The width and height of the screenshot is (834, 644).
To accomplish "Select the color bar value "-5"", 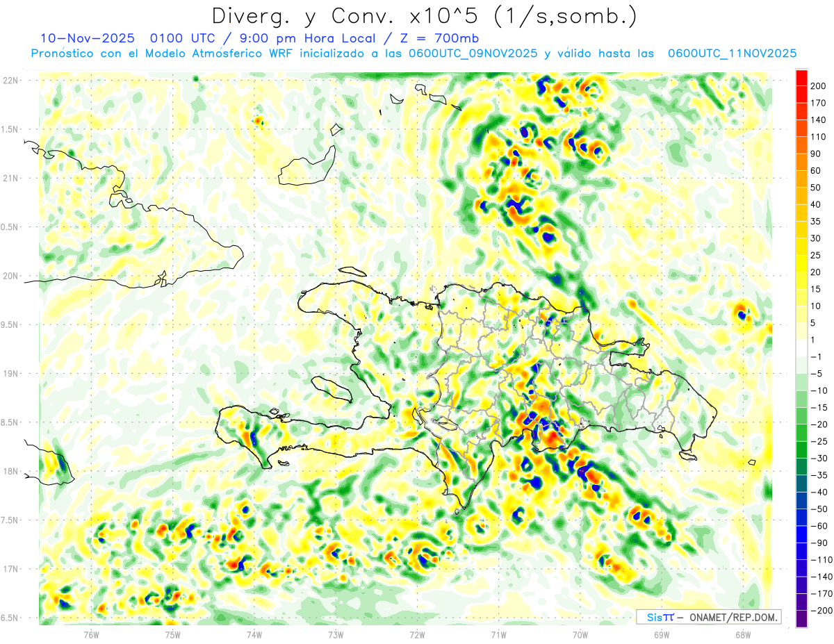I will pos(818,373).
